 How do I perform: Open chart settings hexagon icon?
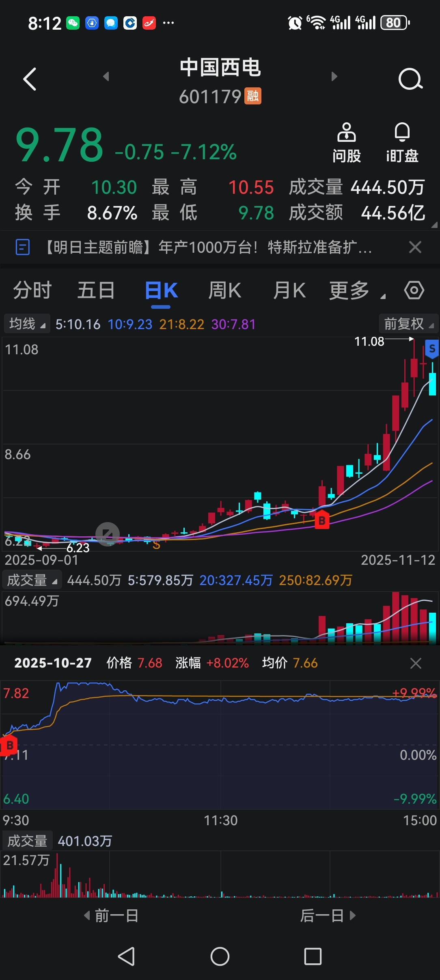pos(414,290)
